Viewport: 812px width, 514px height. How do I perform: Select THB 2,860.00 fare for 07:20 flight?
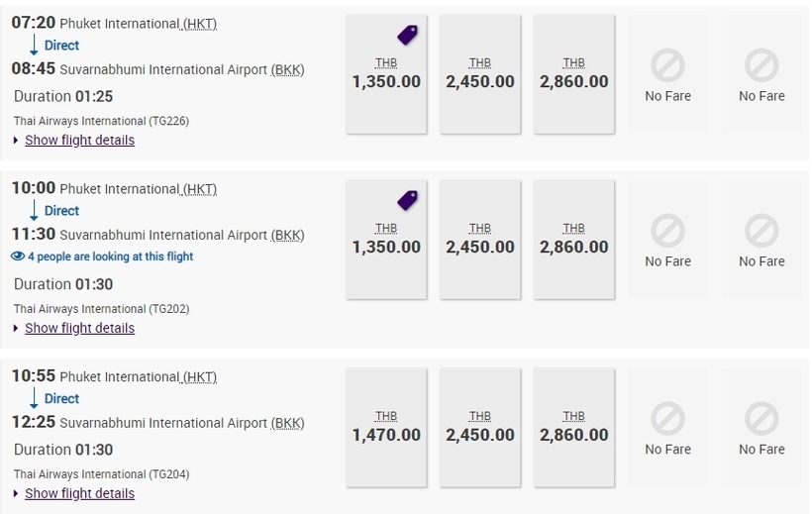(x=574, y=75)
